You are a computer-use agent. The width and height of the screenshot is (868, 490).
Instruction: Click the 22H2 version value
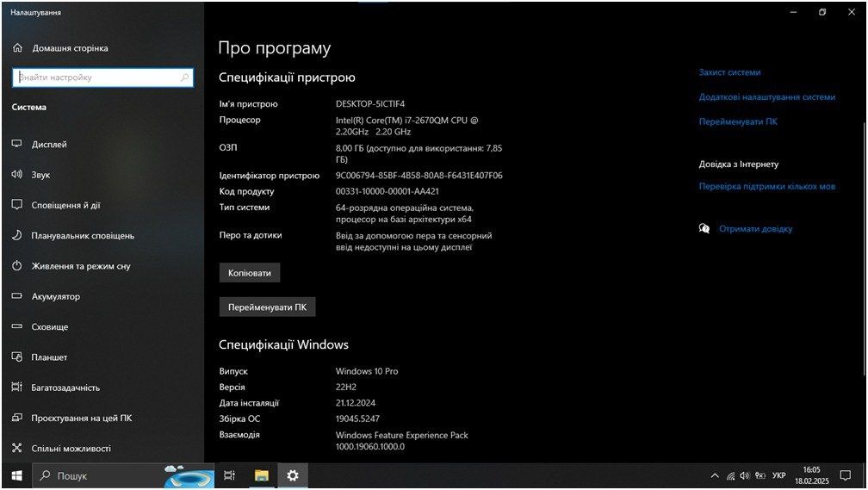[346, 388]
